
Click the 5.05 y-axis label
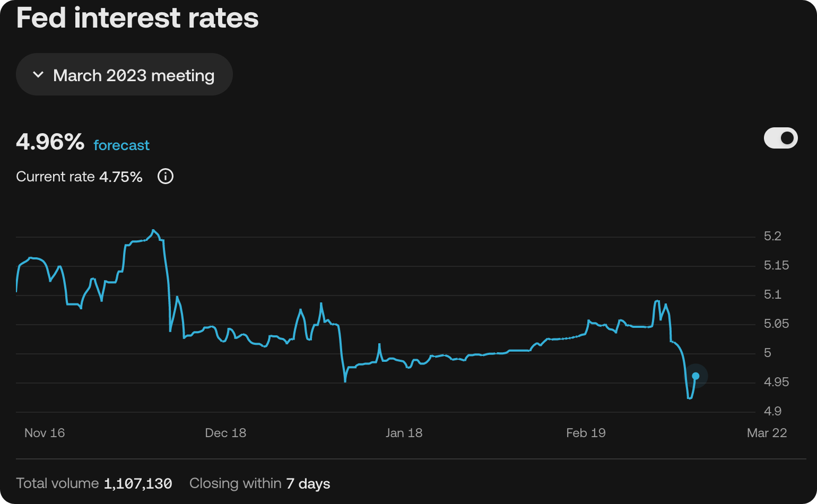coord(776,324)
